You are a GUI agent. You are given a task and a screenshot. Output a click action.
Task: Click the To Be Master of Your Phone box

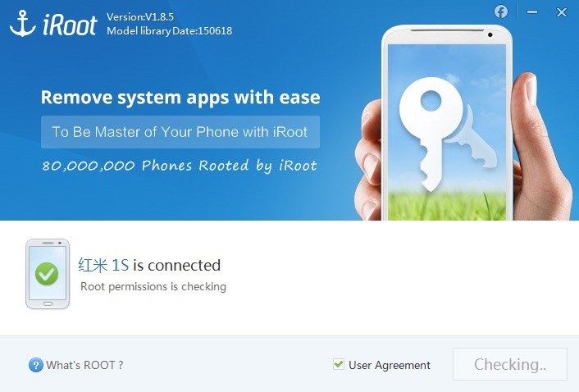coord(180,132)
